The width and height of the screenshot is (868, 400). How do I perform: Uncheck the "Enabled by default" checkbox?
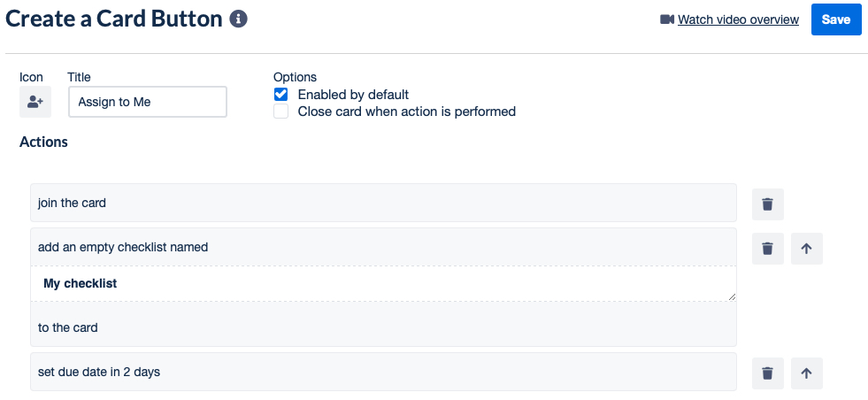(281, 94)
